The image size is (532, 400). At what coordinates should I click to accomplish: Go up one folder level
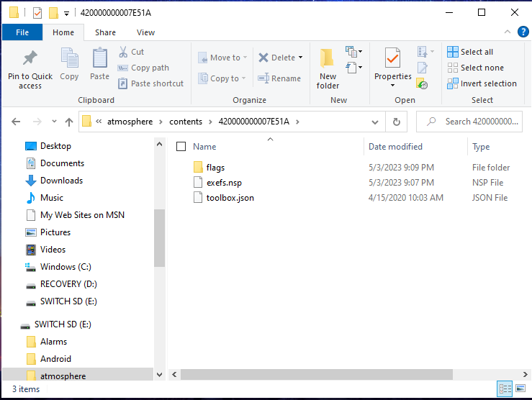(69, 122)
